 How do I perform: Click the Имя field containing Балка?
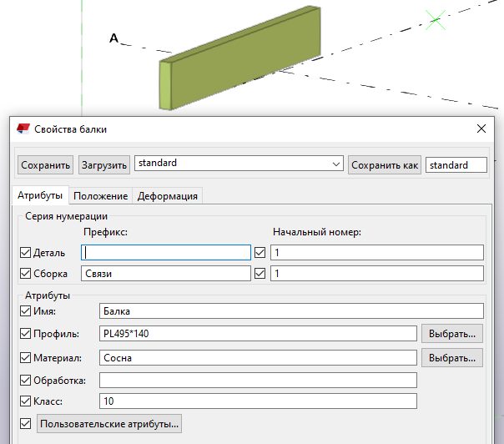pos(291,311)
